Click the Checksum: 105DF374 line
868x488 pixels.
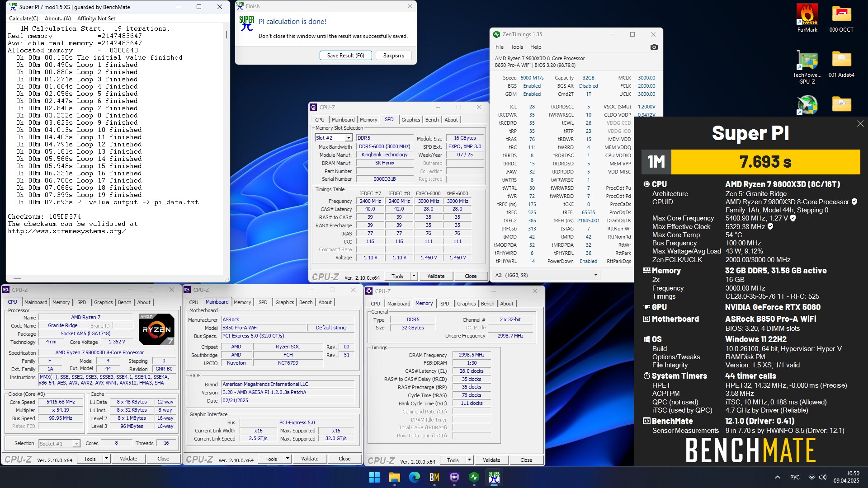(x=44, y=216)
